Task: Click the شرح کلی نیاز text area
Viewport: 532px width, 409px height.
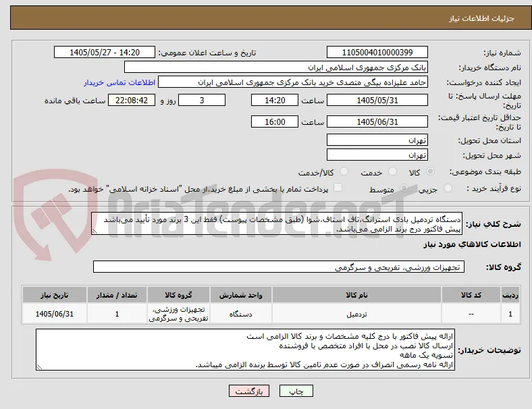Action: [277, 223]
